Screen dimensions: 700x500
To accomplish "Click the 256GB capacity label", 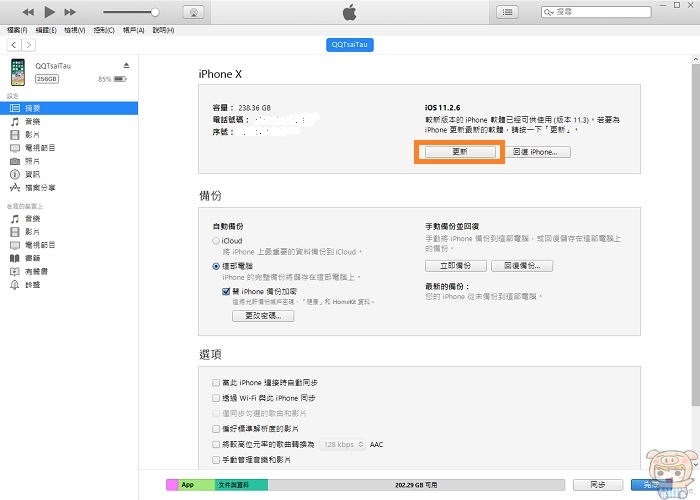I will (47, 79).
